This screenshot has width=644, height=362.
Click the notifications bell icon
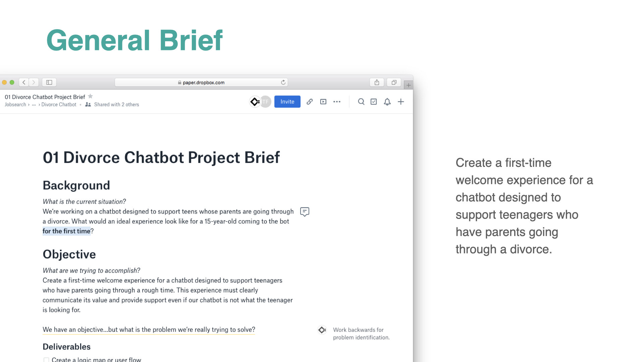pyautogui.click(x=387, y=102)
